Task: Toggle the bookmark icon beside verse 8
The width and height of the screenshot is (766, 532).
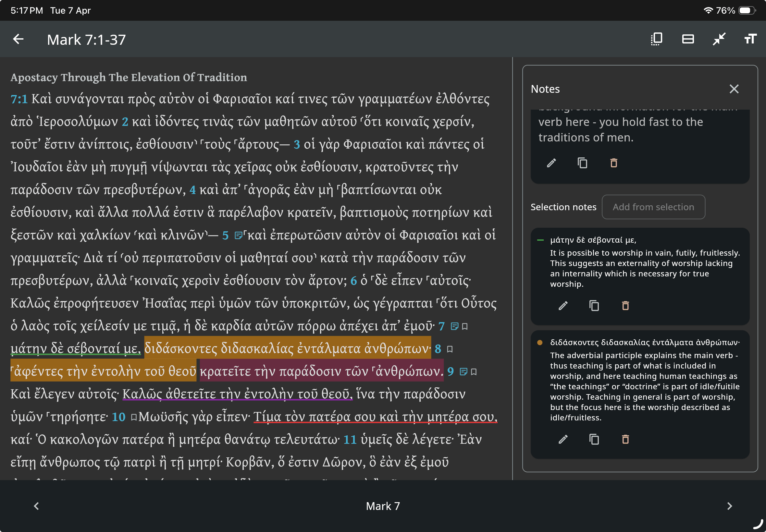Action: tap(450, 349)
